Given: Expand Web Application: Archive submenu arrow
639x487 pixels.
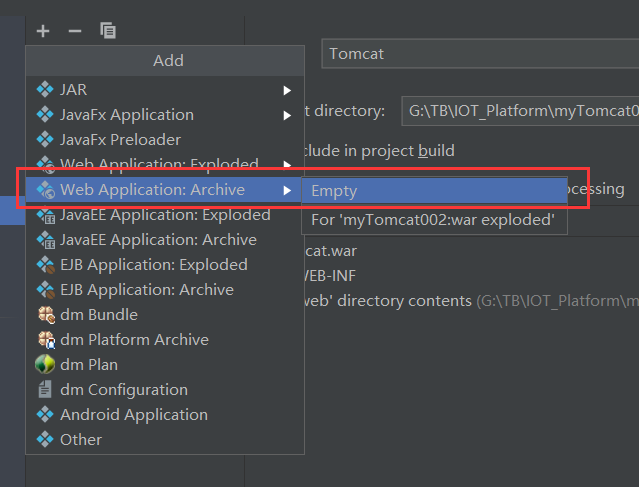Looking at the screenshot, I should [x=287, y=190].
